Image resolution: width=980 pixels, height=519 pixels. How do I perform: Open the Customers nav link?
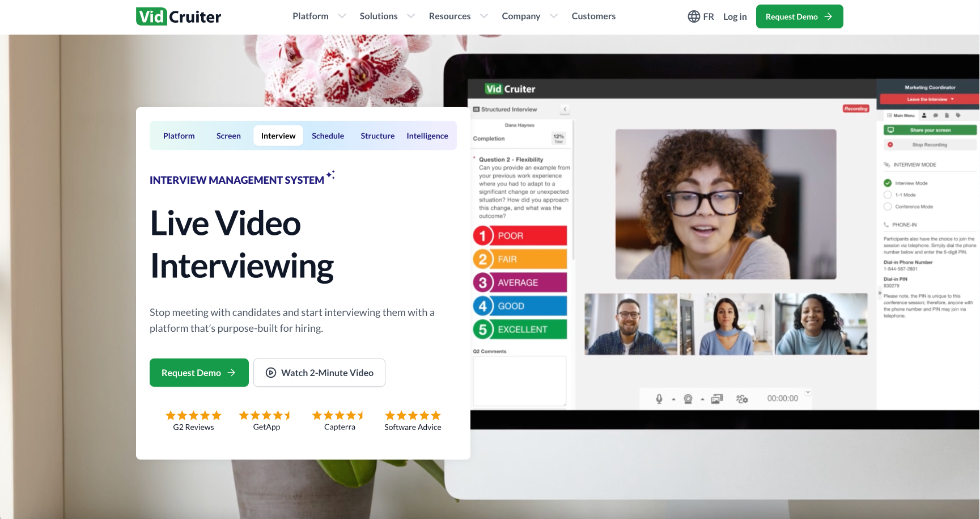[593, 16]
